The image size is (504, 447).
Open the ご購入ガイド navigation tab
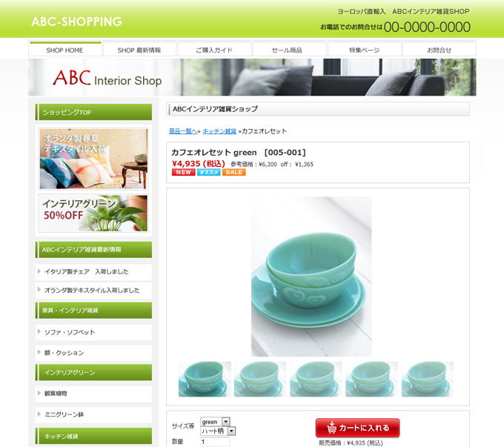tap(214, 49)
